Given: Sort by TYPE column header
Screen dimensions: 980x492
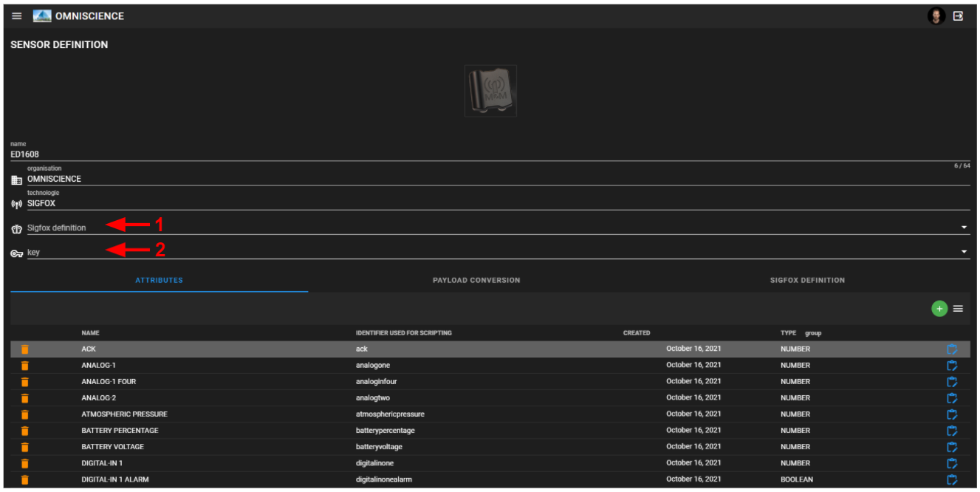Looking at the screenshot, I should pos(789,333).
